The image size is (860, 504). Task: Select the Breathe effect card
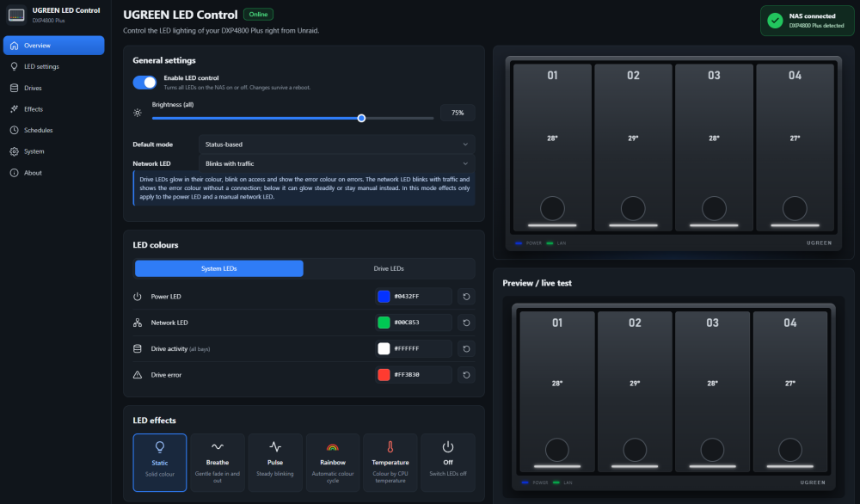click(218, 463)
